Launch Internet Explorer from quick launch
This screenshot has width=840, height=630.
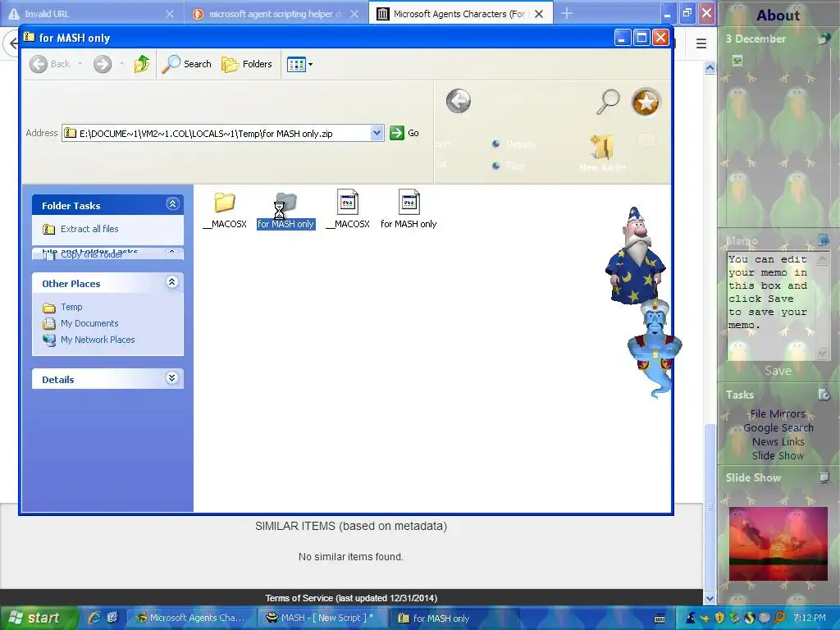(94, 618)
